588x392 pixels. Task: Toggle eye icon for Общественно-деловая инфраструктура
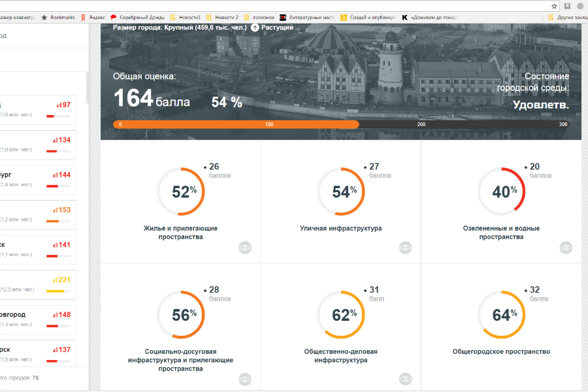(x=405, y=379)
